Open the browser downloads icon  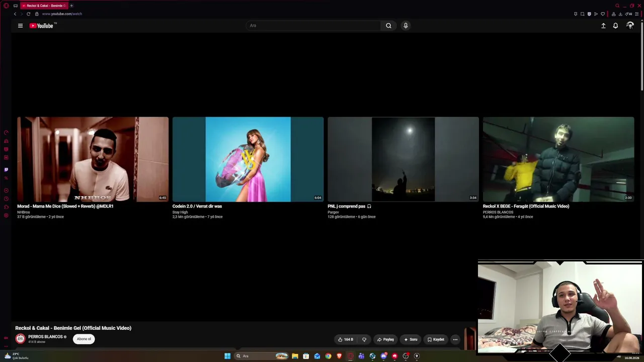click(x=620, y=14)
